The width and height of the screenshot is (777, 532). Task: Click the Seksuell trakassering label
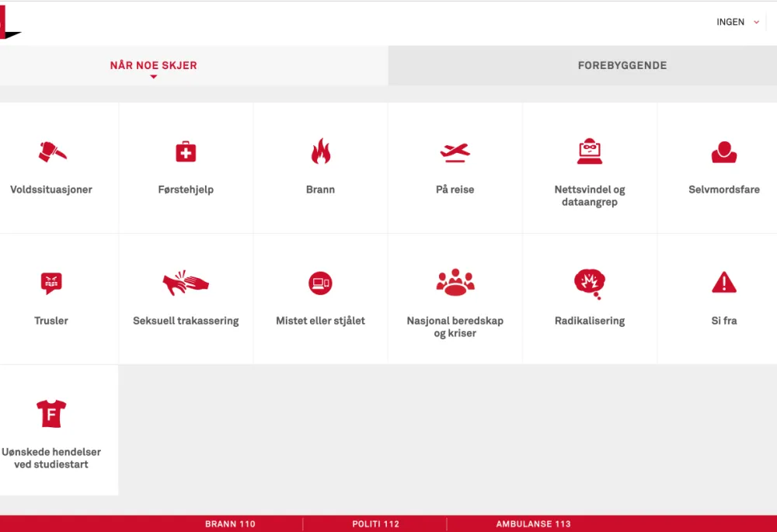(186, 321)
